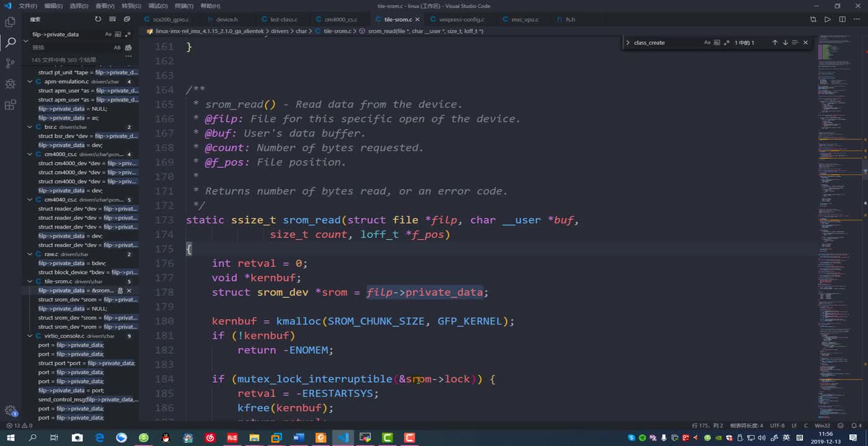Open Word from Windows taskbar
Screen dimensions: 868x446
pos(298,437)
